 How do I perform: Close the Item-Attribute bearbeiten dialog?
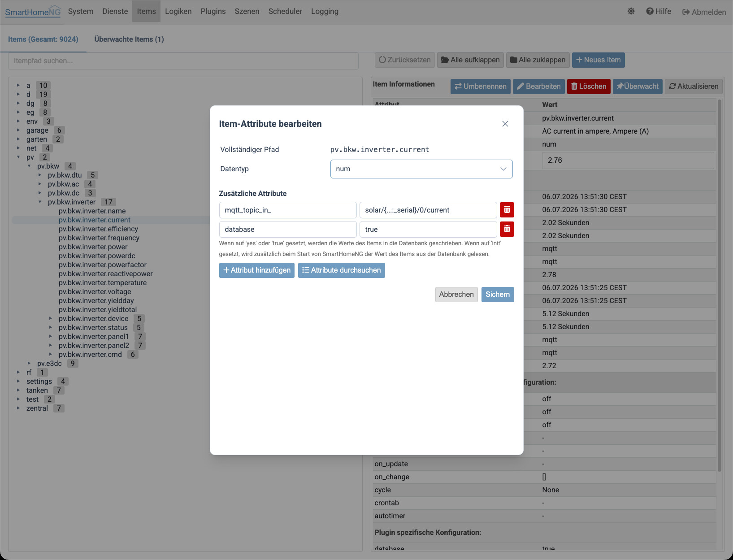pyautogui.click(x=505, y=124)
